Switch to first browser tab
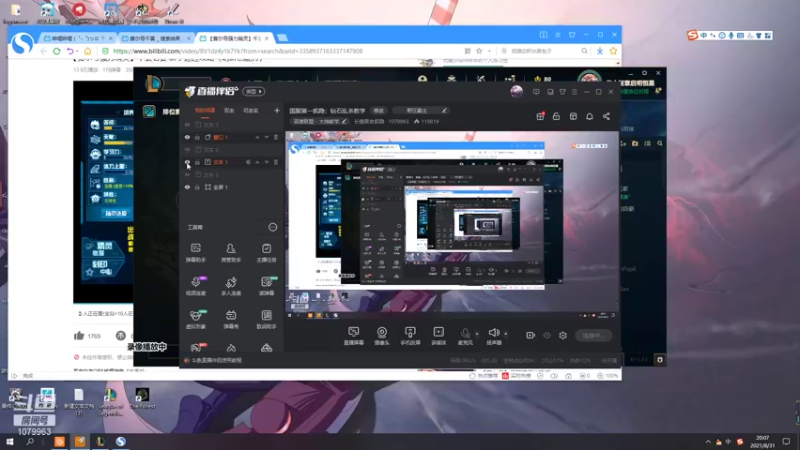The height and width of the screenshot is (450, 800). pyautogui.click(x=78, y=38)
